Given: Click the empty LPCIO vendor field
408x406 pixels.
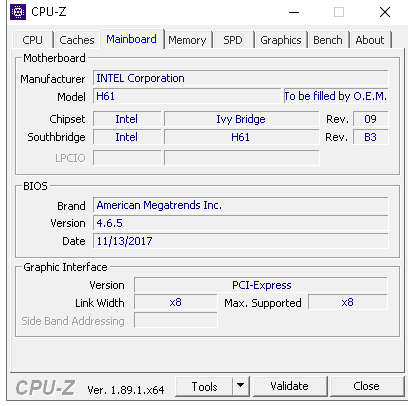Looking at the screenshot, I should [127, 158].
